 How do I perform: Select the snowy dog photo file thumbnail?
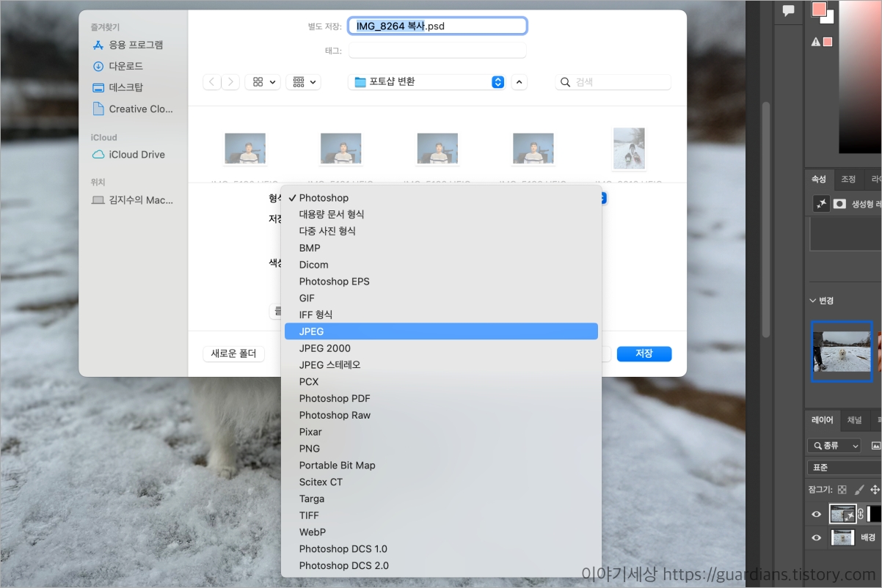629,148
